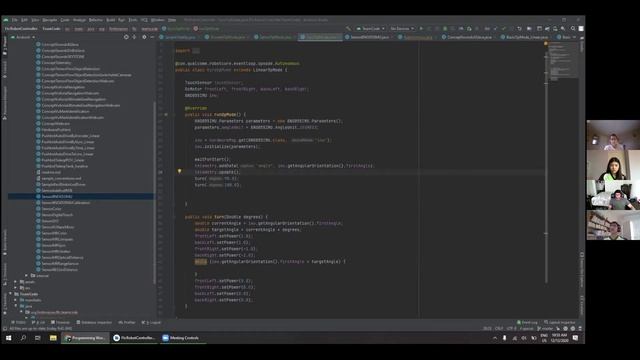
Task: Select SensorDigitalTouch in project tree
Action: click(57, 215)
